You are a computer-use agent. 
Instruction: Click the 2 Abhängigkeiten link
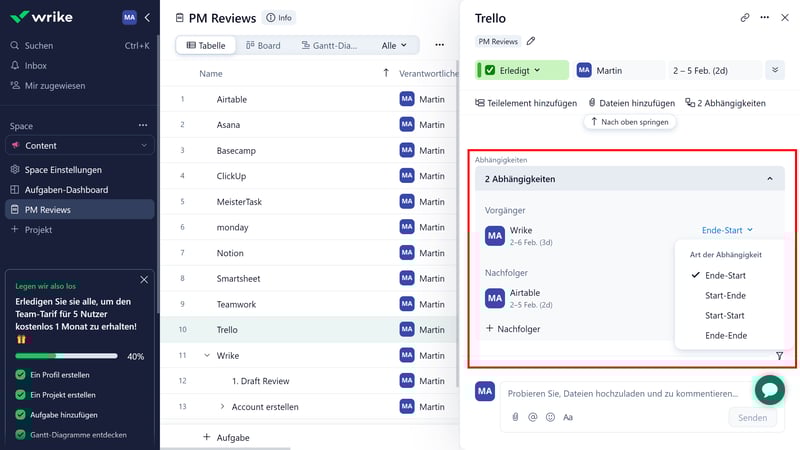pos(725,103)
